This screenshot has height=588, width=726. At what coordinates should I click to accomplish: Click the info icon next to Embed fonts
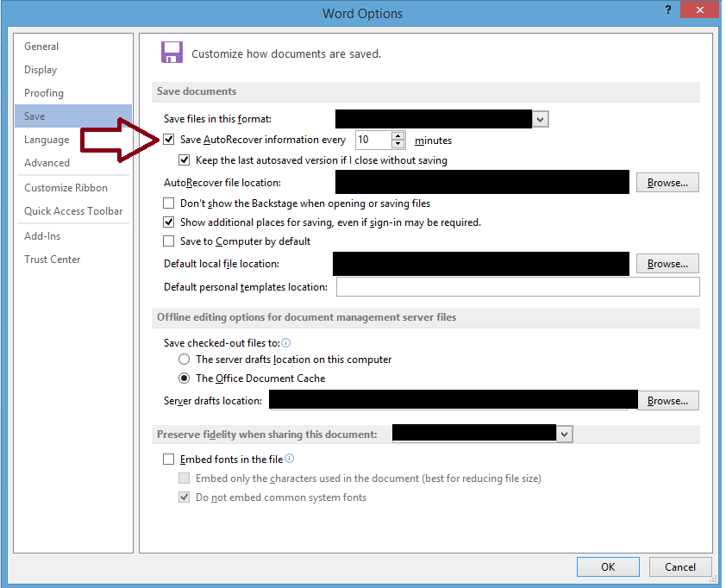click(x=290, y=459)
